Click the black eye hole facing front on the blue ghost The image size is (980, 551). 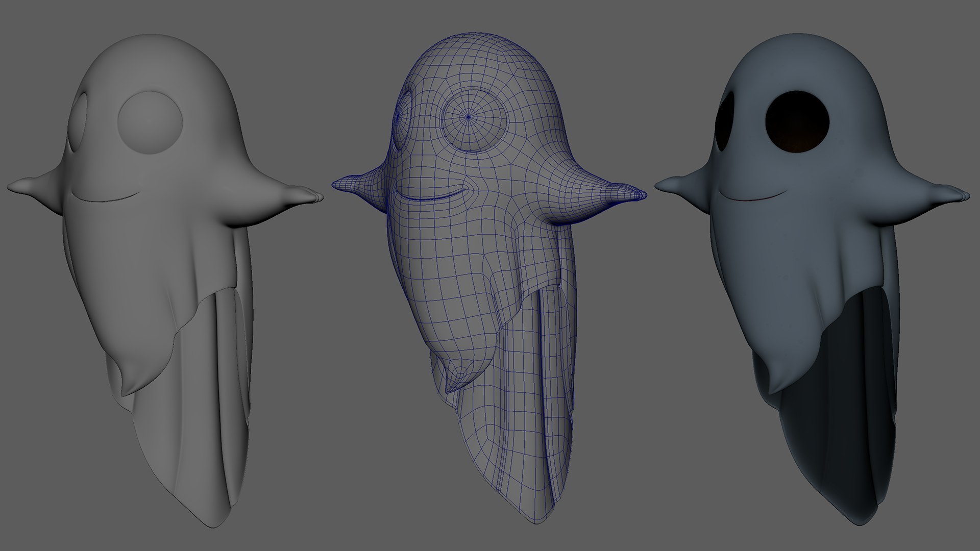tap(797, 122)
